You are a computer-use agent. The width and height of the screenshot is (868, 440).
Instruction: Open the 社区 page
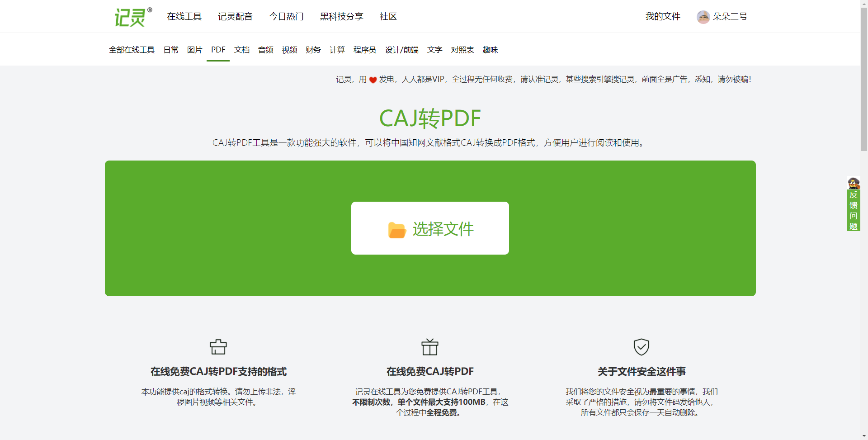click(x=387, y=16)
